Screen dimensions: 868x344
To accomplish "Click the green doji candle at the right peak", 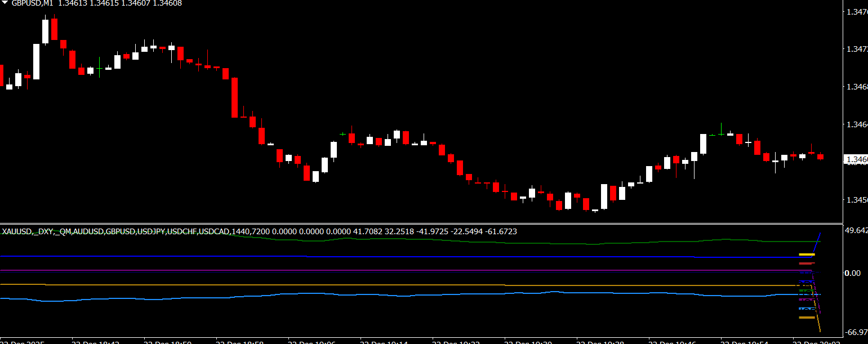I will click(721, 134).
